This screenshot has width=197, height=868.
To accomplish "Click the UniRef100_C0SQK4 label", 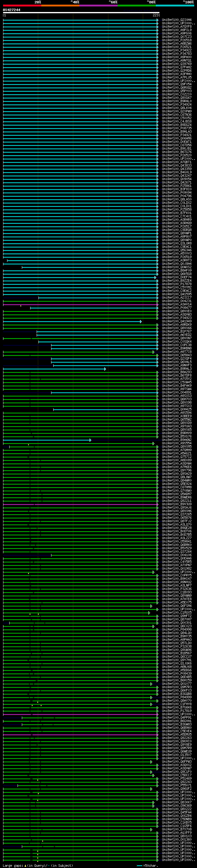I will pos(176,342).
